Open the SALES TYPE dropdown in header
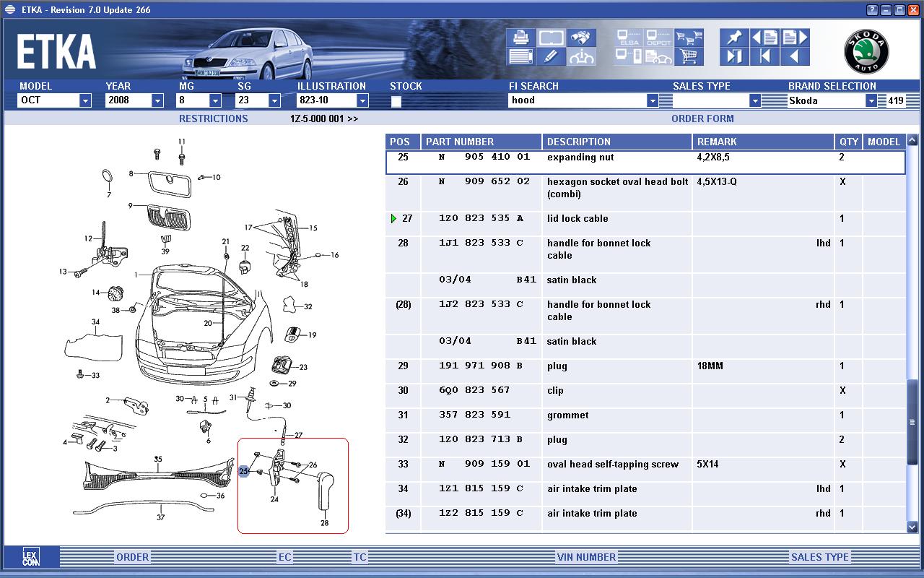The width and height of the screenshot is (924, 578). [x=717, y=100]
